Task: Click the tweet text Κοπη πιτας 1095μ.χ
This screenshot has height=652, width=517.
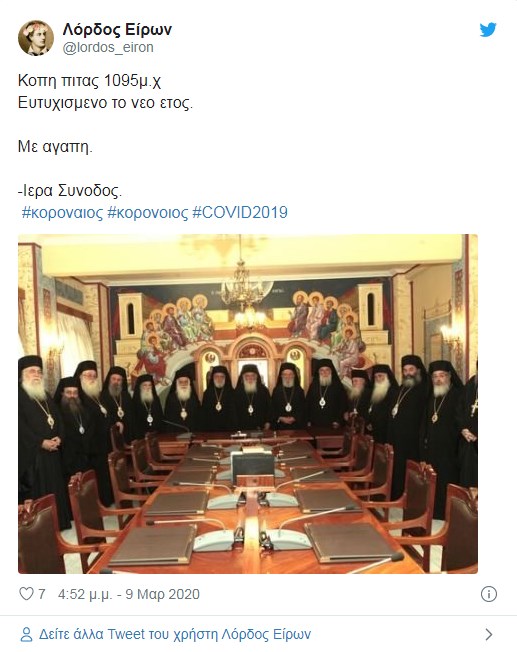Action: tap(89, 80)
